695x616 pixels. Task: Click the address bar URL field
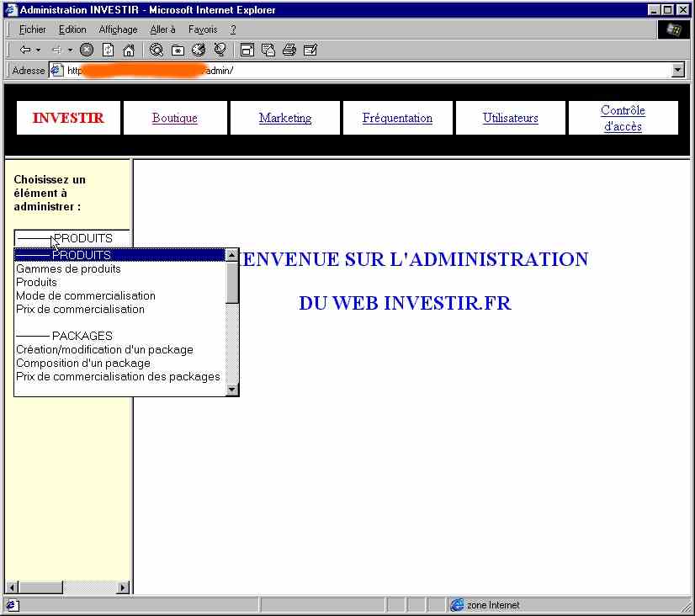click(x=368, y=71)
